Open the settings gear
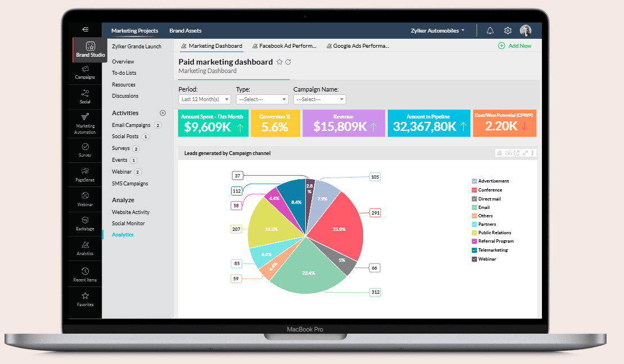Image resolution: width=624 pixels, height=364 pixels. point(508,31)
